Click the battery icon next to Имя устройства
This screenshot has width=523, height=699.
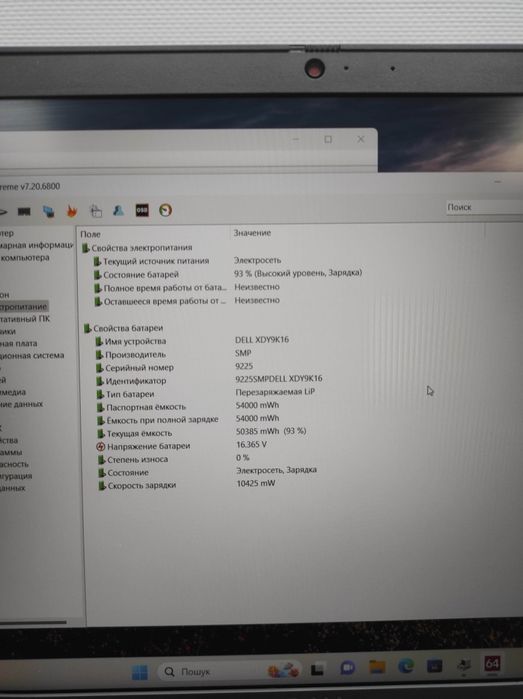click(x=99, y=342)
